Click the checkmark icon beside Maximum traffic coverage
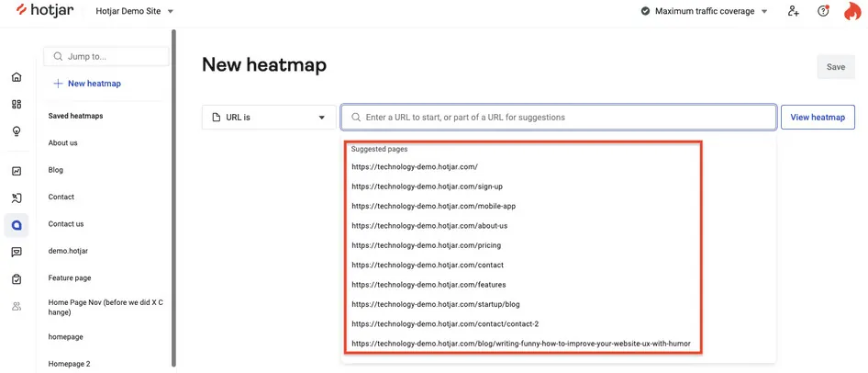868x373 pixels. tap(645, 11)
